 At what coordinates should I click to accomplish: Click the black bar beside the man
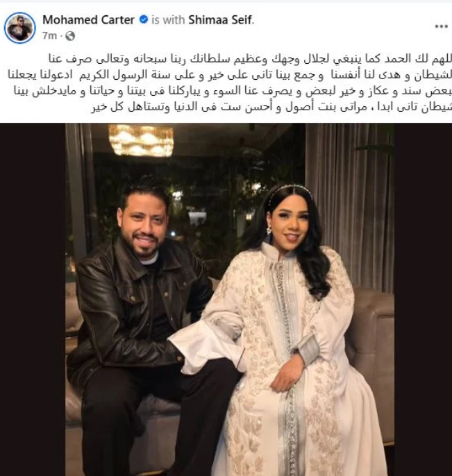pos(33,299)
